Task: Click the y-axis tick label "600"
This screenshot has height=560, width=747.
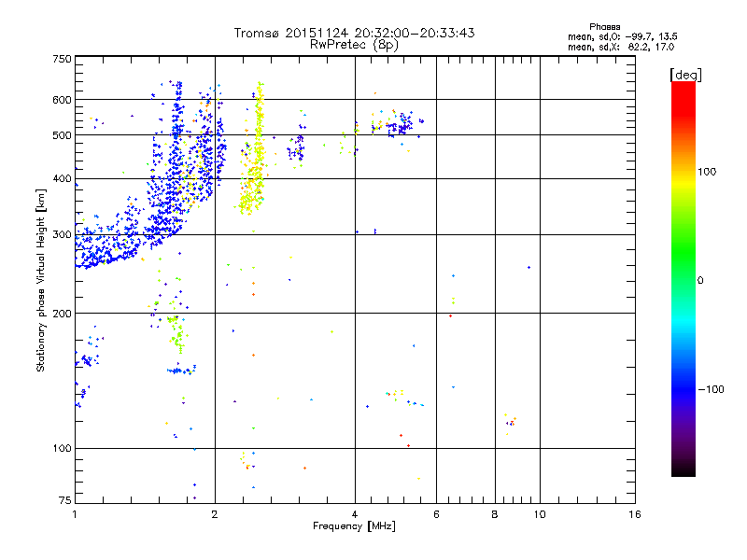Action: tap(62, 100)
